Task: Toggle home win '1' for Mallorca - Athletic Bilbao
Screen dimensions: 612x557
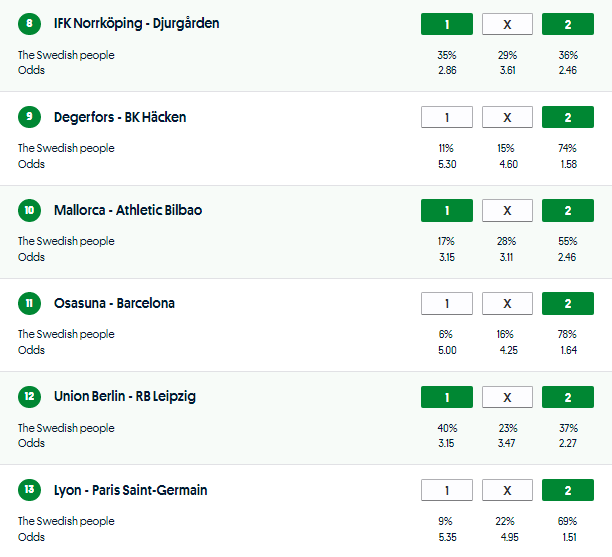Action: [446, 211]
